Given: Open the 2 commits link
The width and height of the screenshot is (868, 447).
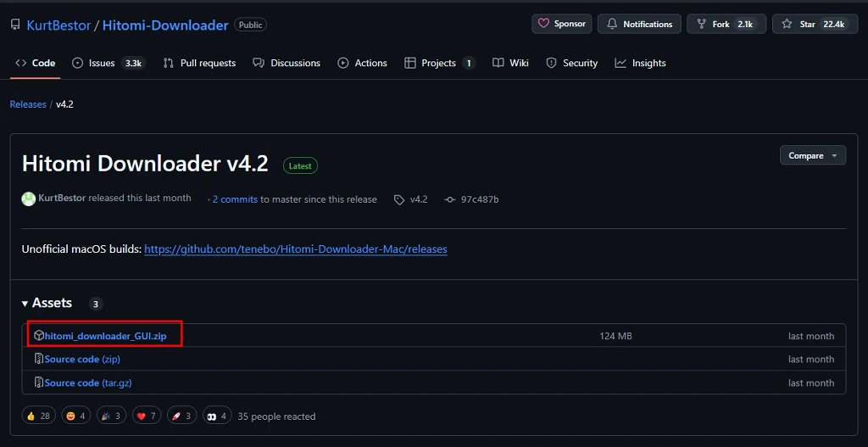Looking at the screenshot, I should (235, 199).
